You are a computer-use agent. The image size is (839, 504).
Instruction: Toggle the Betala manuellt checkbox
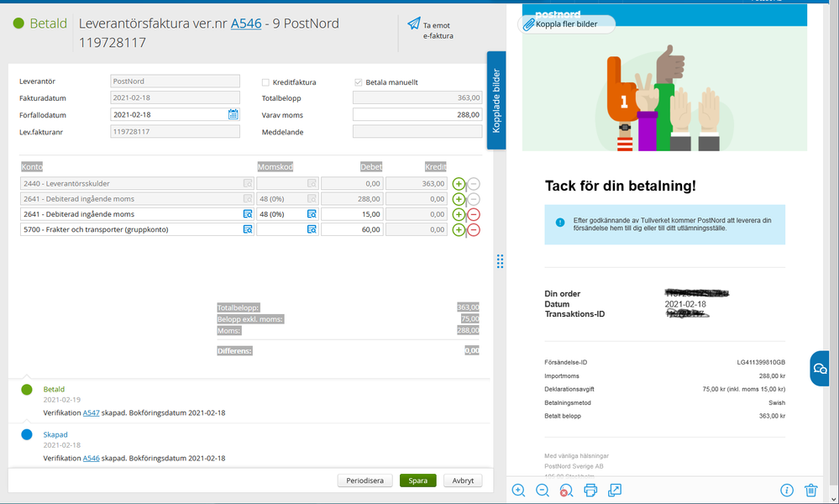(359, 82)
